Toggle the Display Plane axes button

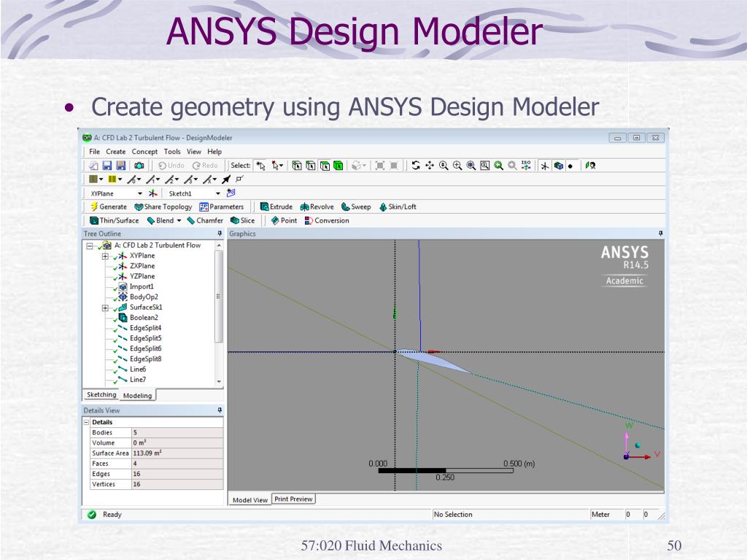pyautogui.click(x=544, y=166)
